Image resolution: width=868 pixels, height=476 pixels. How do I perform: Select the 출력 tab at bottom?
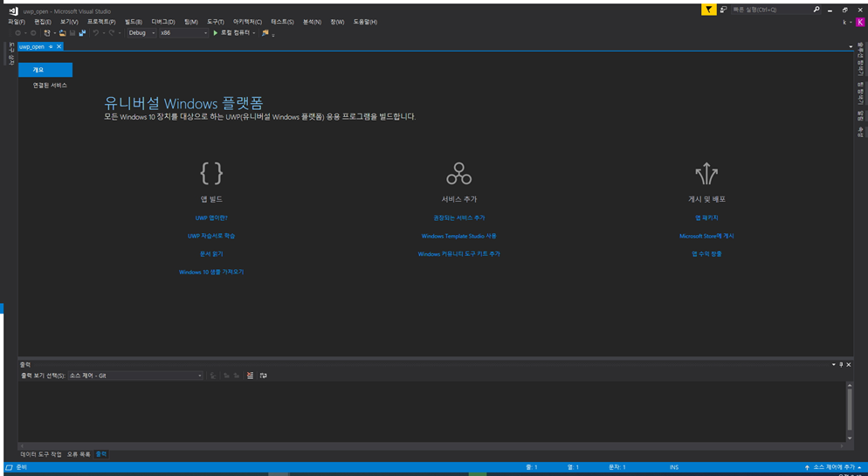101,454
